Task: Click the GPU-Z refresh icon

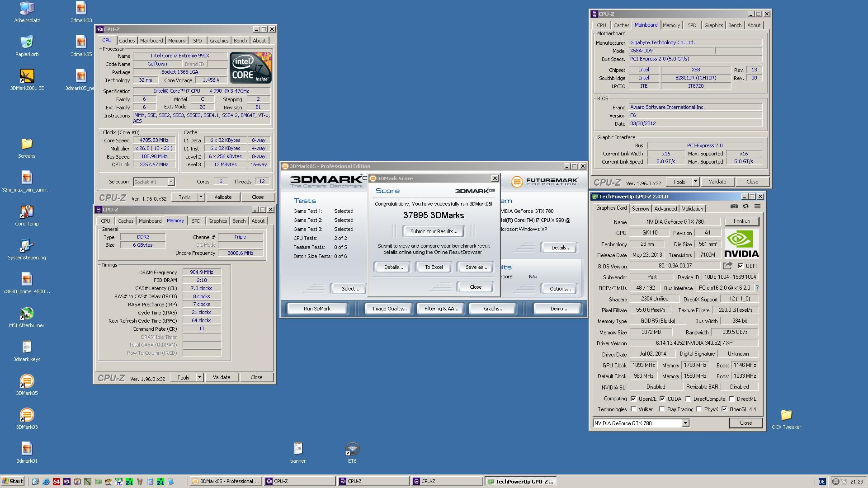Action: (745, 206)
